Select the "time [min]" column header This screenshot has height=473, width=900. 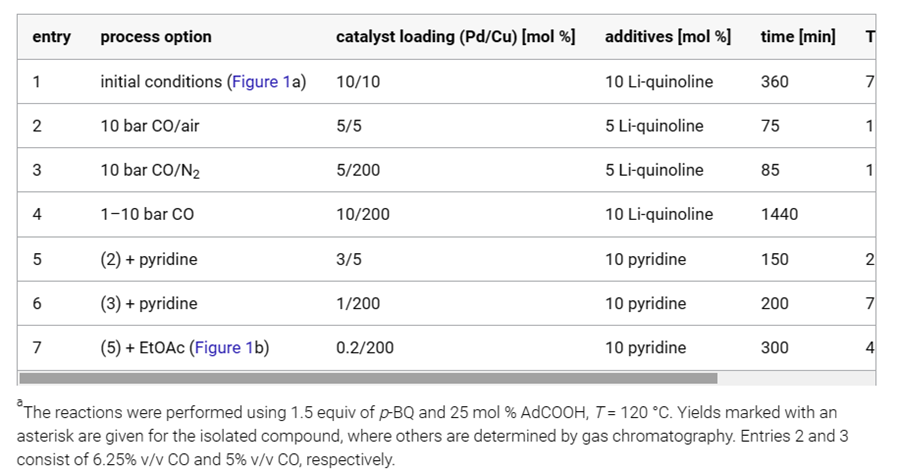pyautogui.click(x=797, y=37)
